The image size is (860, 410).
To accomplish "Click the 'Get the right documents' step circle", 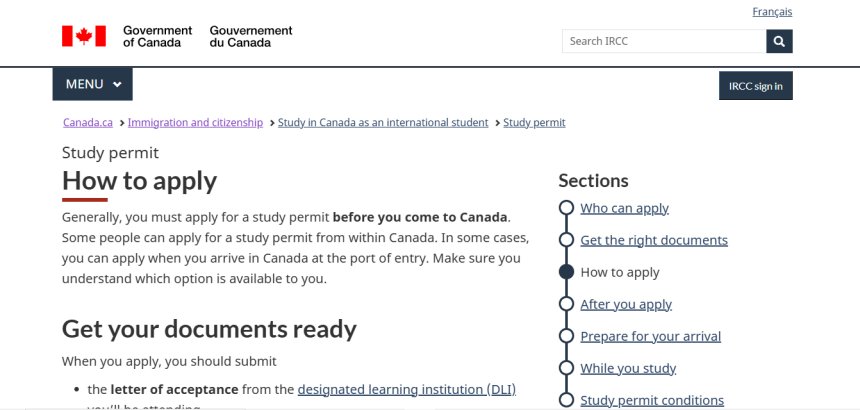I will [566, 240].
